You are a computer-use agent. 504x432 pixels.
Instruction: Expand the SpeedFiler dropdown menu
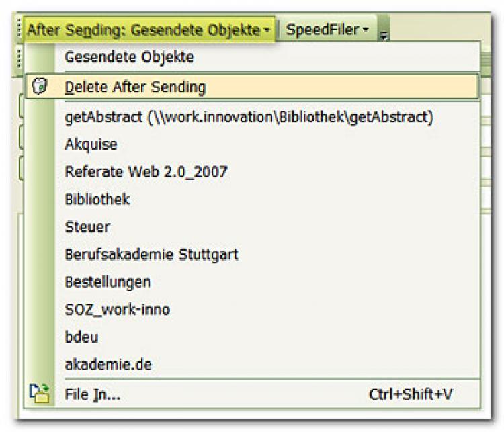(x=327, y=30)
